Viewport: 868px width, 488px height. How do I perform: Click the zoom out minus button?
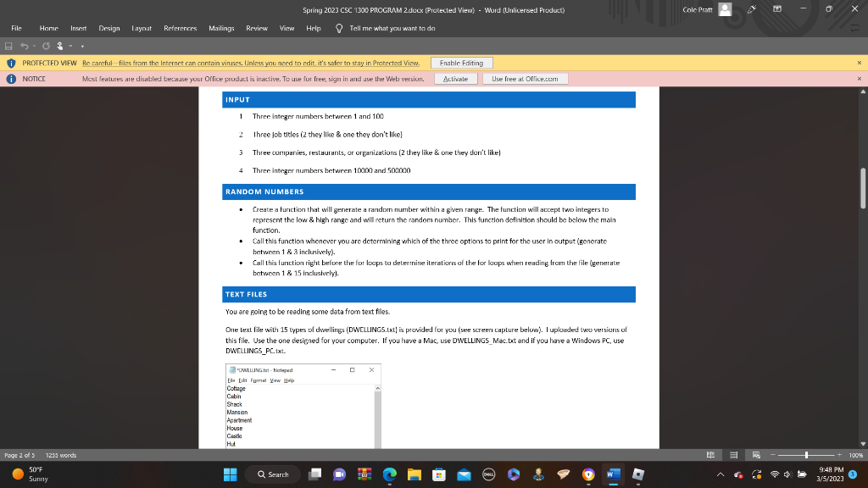point(773,455)
